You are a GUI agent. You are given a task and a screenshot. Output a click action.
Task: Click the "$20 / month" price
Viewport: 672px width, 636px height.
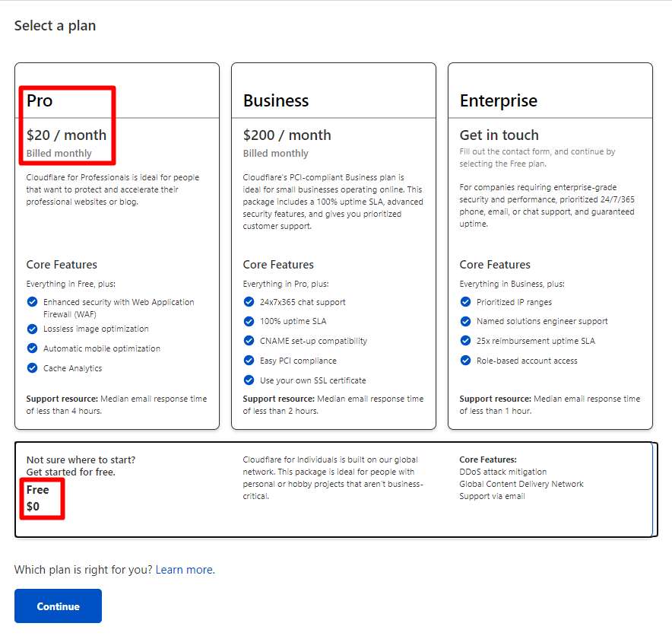coord(66,135)
